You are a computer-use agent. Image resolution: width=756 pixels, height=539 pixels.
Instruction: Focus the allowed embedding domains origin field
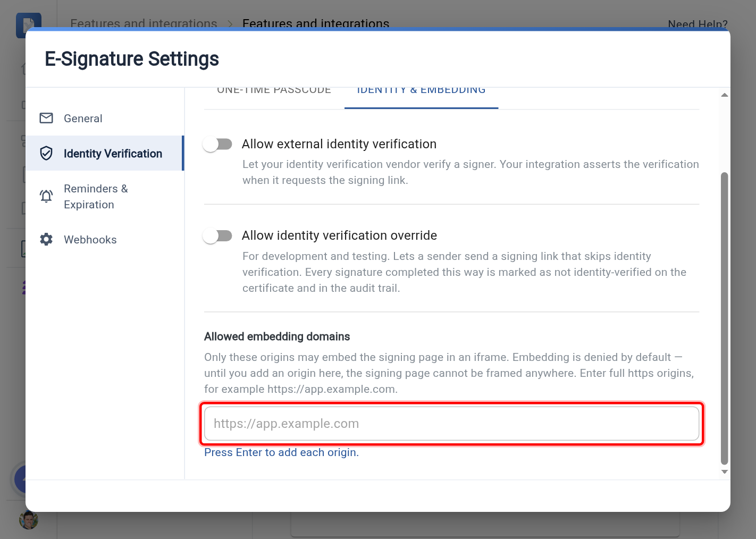coord(451,424)
